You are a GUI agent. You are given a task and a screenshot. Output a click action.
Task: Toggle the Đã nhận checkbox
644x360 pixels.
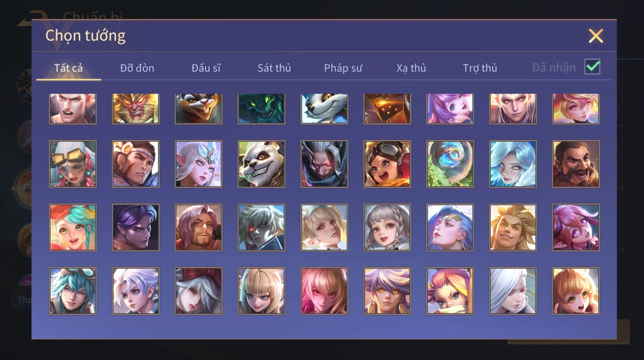coord(592,67)
